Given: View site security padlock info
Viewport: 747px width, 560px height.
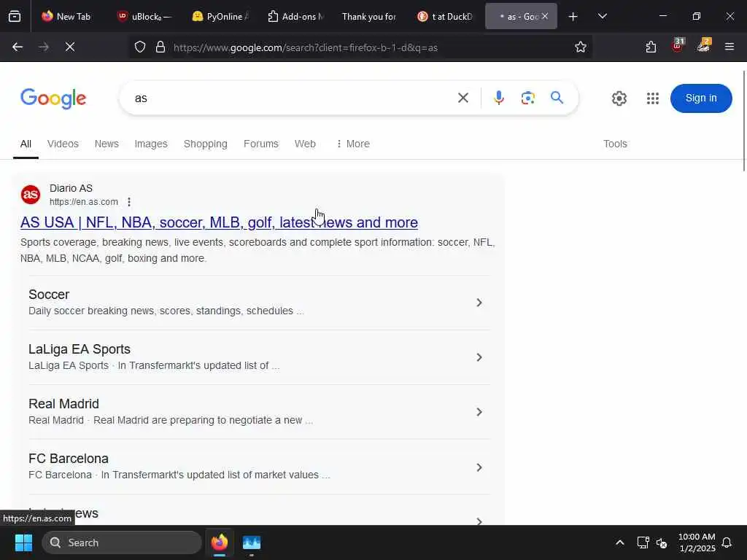Looking at the screenshot, I should pos(160,47).
